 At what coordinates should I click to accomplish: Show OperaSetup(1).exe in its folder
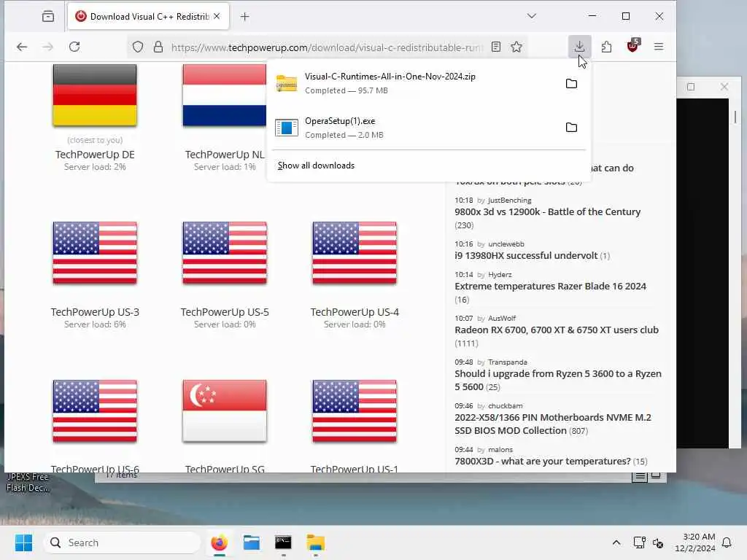(x=571, y=128)
